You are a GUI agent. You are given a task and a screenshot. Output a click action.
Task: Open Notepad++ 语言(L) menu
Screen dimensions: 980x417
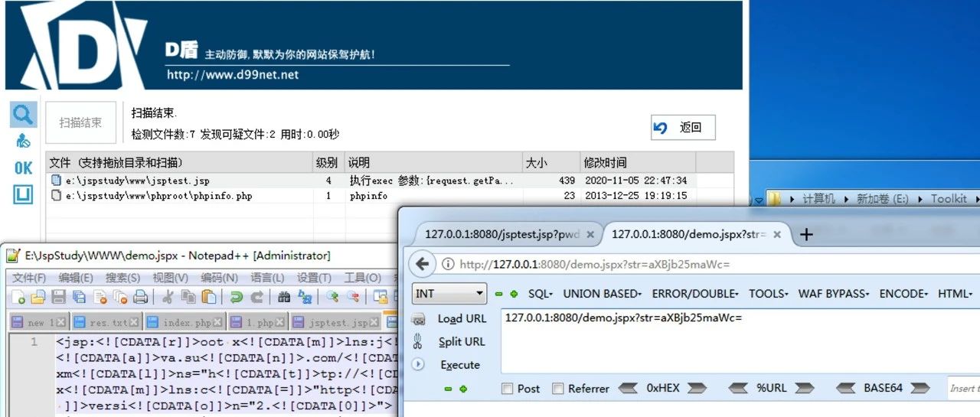tap(266, 277)
